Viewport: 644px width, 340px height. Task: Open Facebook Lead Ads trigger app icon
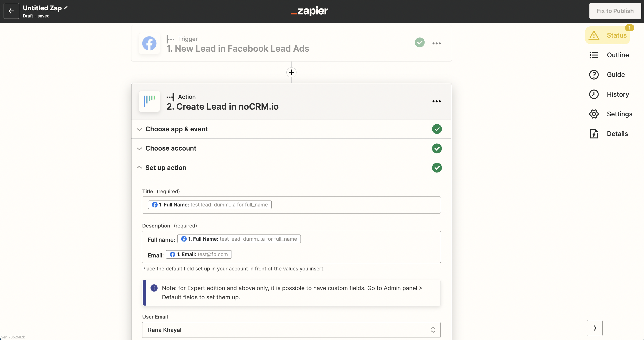tap(149, 43)
